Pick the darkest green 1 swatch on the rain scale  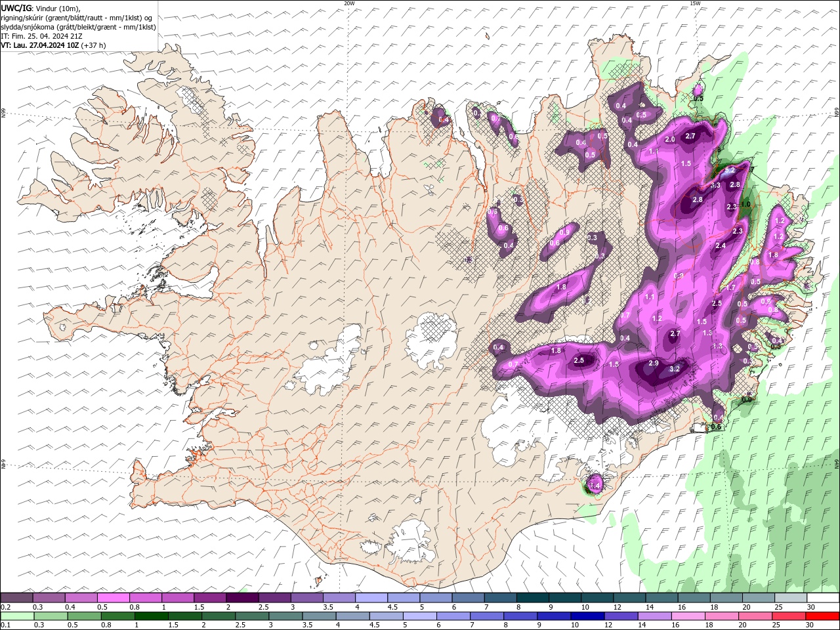point(151,616)
